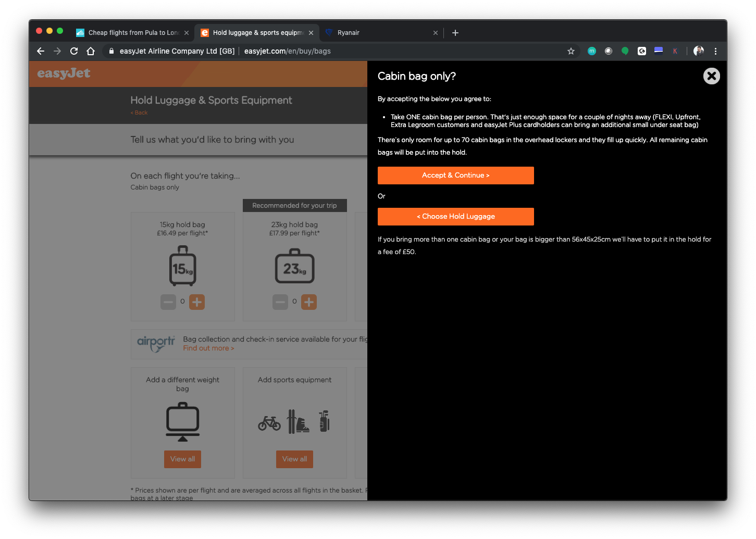Click Accept & Continue button
This screenshot has width=756, height=539.
click(455, 176)
